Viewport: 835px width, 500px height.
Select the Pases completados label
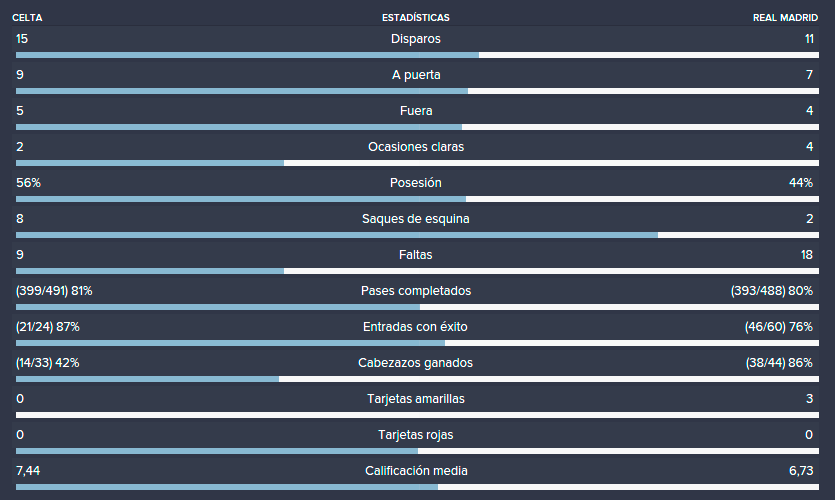click(416, 291)
